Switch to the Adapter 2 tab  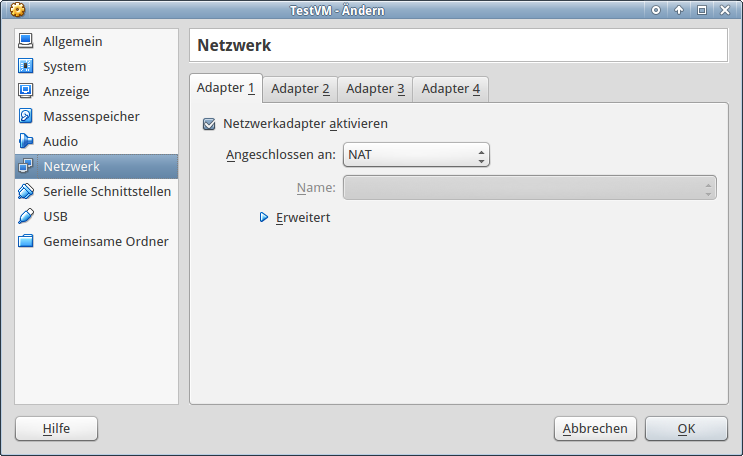[x=300, y=89]
